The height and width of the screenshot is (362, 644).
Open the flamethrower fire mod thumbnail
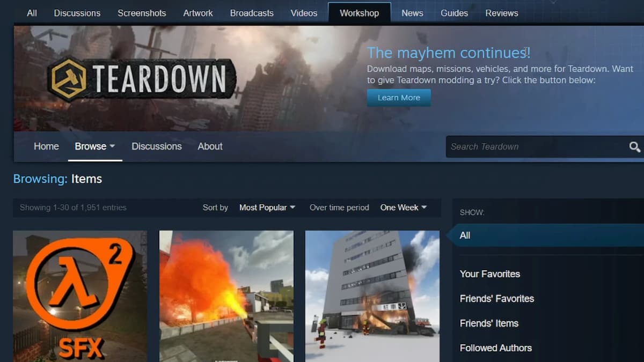226,296
